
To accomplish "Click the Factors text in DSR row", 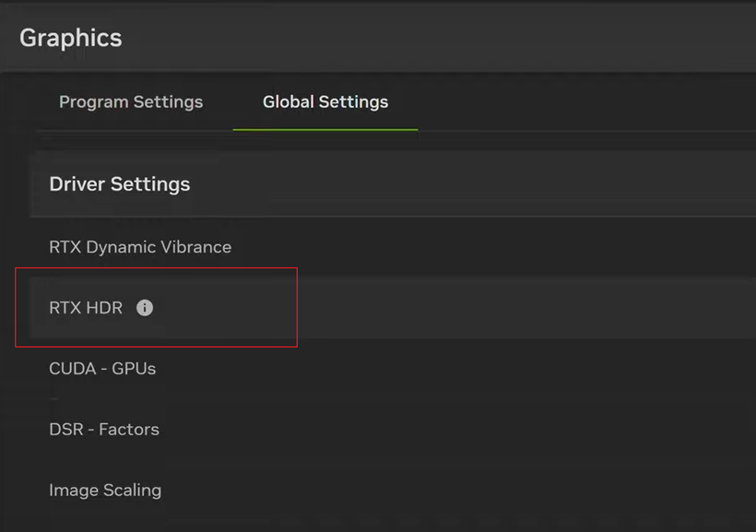I will (129, 430).
